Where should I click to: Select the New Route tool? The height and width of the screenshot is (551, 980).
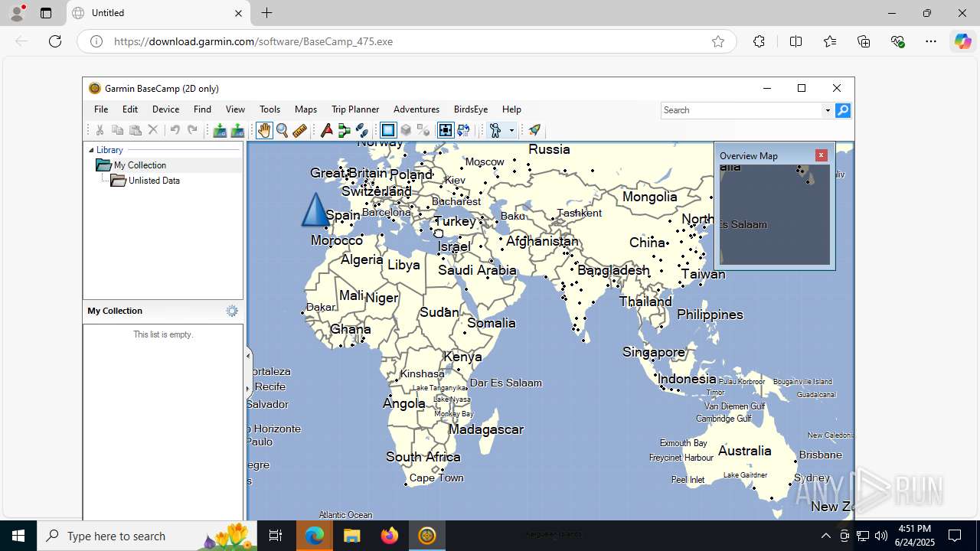pyautogui.click(x=345, y=130)
